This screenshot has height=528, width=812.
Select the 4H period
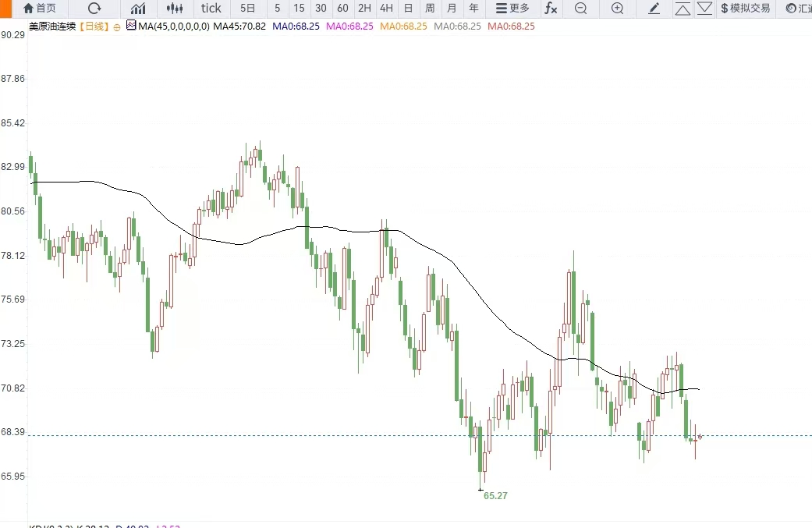pos(386,9)
